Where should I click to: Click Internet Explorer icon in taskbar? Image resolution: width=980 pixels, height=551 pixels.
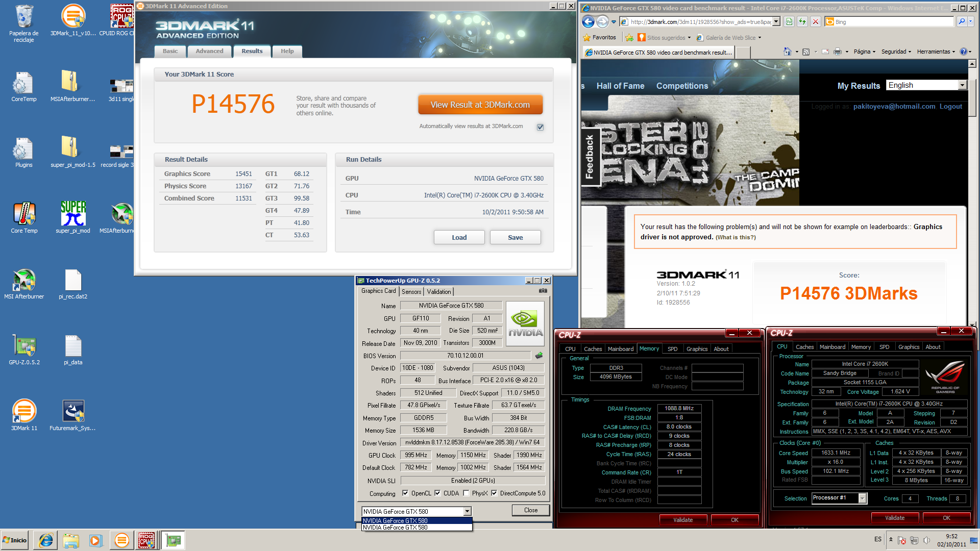pyautogui.click(x=46, y=540)
